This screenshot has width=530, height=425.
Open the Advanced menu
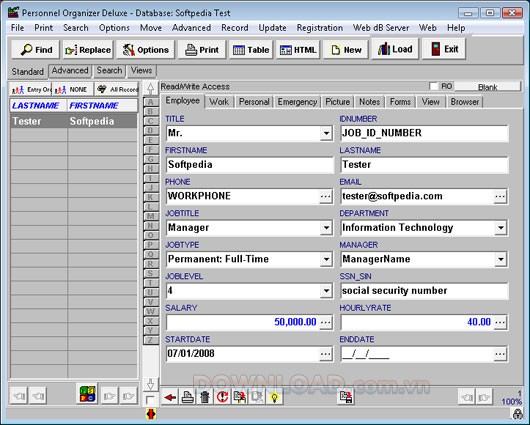click(191, 28)
